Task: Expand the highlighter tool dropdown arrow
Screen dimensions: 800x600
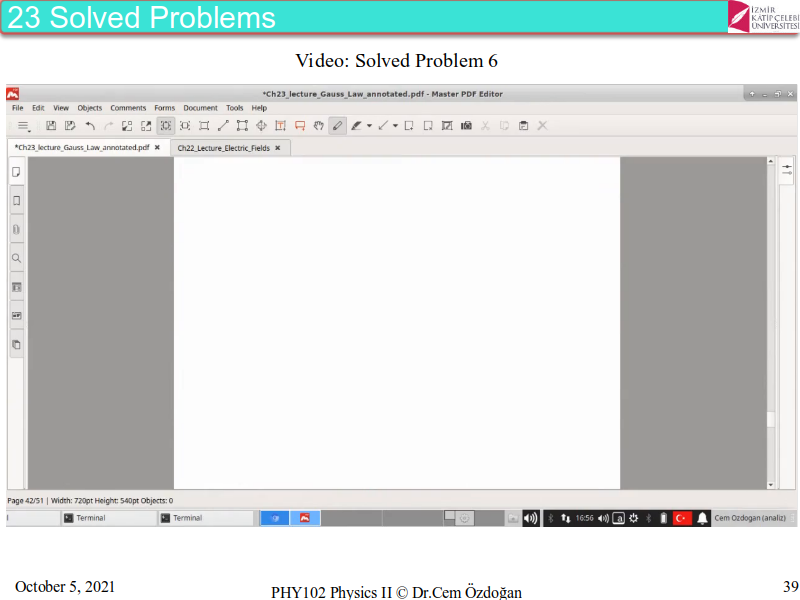Action: pyautogui.click(x=369, y=126)
